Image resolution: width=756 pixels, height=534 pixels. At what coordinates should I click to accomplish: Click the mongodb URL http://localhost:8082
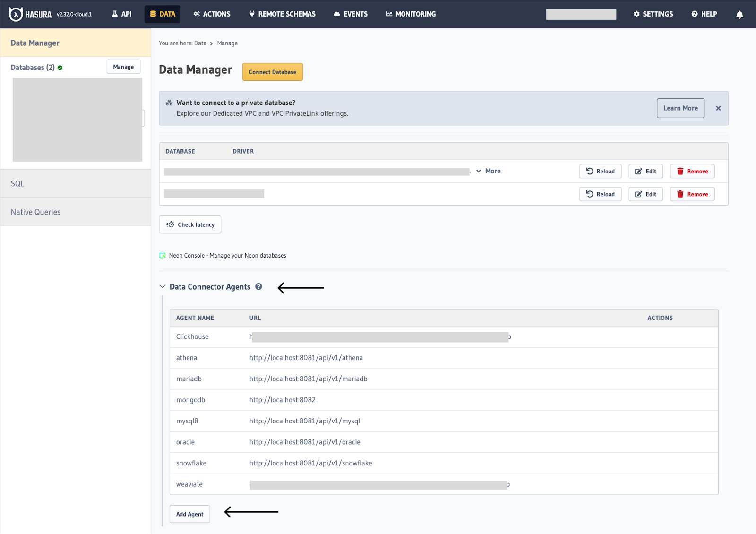click(x=282, y=400)
